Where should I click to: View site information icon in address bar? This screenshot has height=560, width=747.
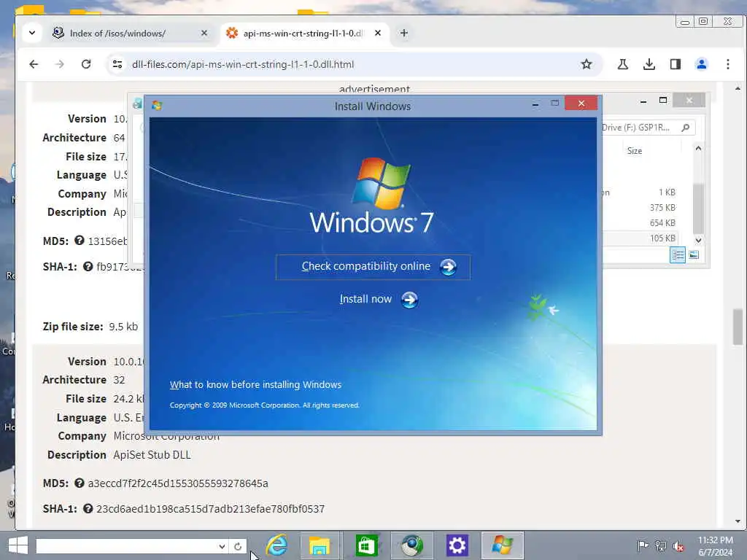click(x=117, y=64)
